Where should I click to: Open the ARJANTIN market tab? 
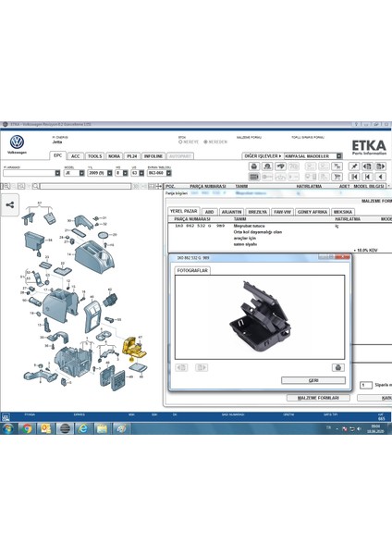point(232,212)
